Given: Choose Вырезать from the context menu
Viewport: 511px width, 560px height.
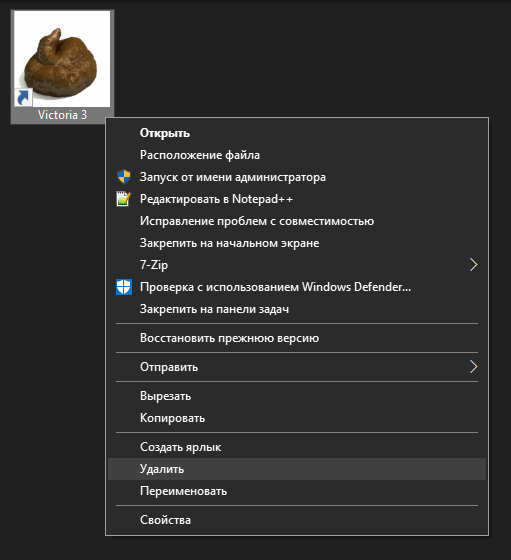Looking at the screenshot, I should pos(297,396).
